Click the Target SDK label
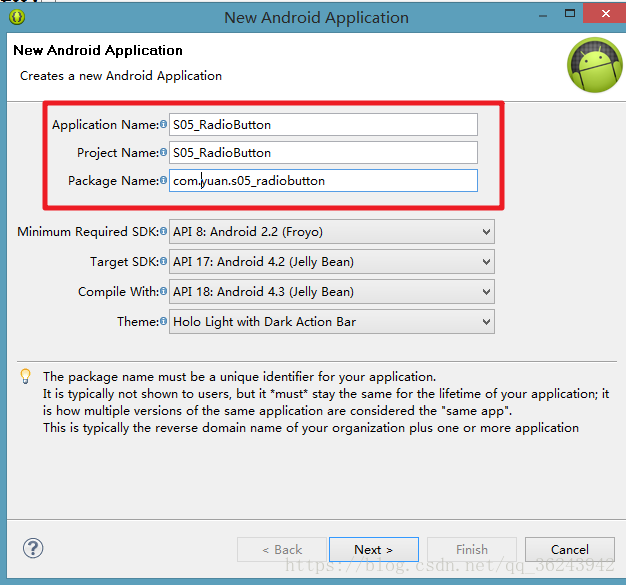Viewport: 626px width, 585px height. [124, 261]
